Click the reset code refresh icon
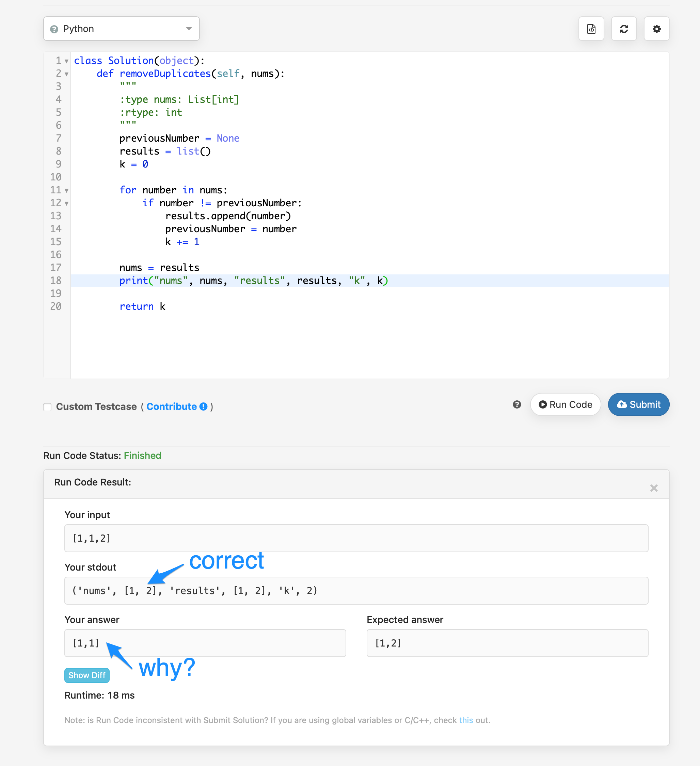Image resolution: width=700 pixels, height=766 pixels. [624, 29]
